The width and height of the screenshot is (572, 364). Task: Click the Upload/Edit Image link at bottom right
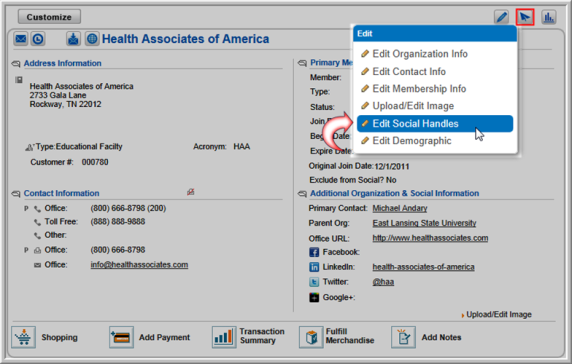coord(499,314)
